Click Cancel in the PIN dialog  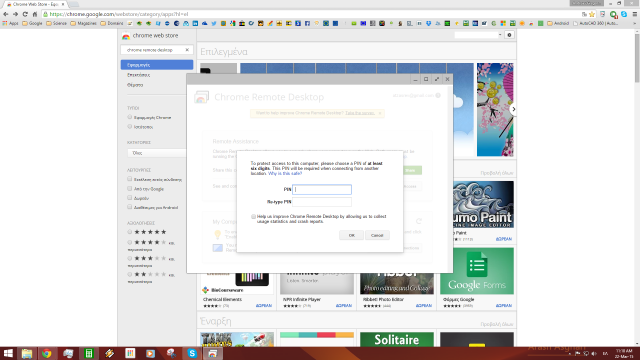(377, 236)
